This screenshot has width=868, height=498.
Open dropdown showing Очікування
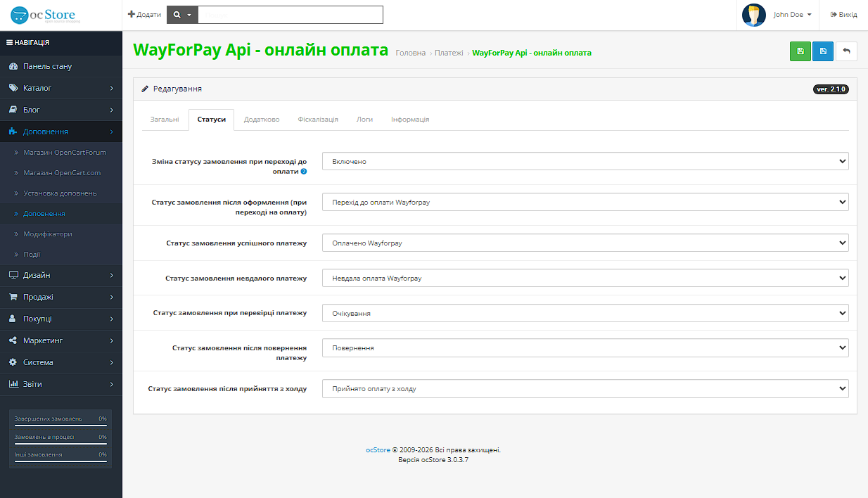[x=585, y=313]
